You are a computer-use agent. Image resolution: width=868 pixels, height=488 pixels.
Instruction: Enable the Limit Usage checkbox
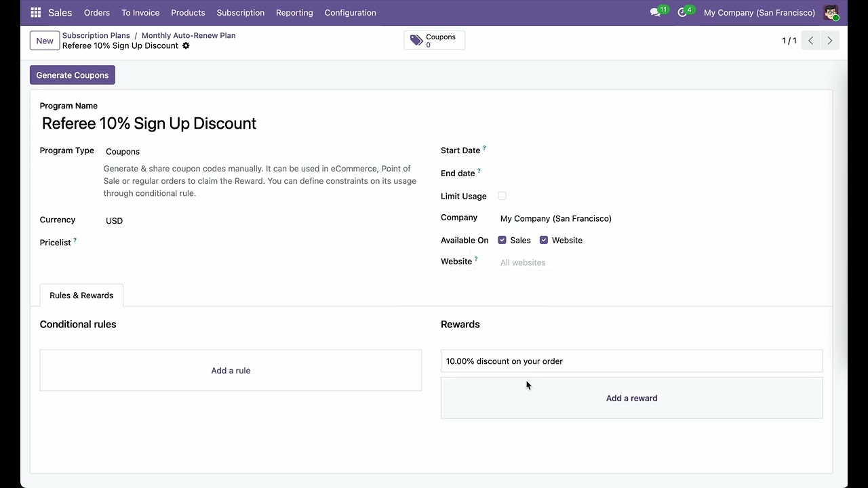502,196
